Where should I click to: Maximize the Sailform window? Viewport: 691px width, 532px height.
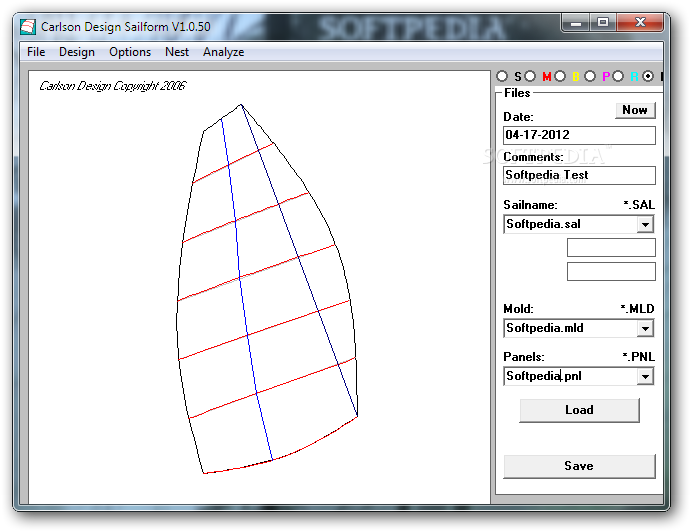point(603,23)
